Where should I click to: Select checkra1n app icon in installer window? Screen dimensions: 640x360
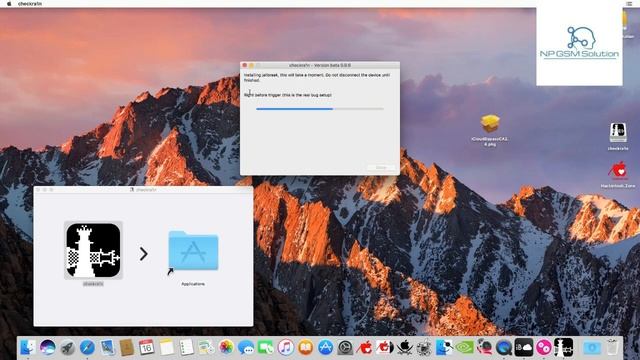coord(93,250)
